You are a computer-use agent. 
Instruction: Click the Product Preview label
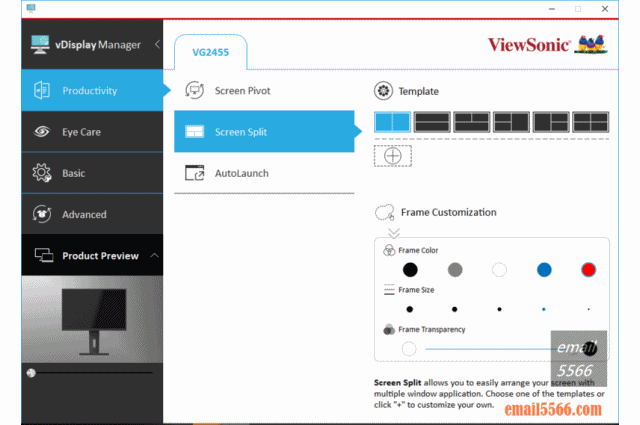(x=100, y=256)
